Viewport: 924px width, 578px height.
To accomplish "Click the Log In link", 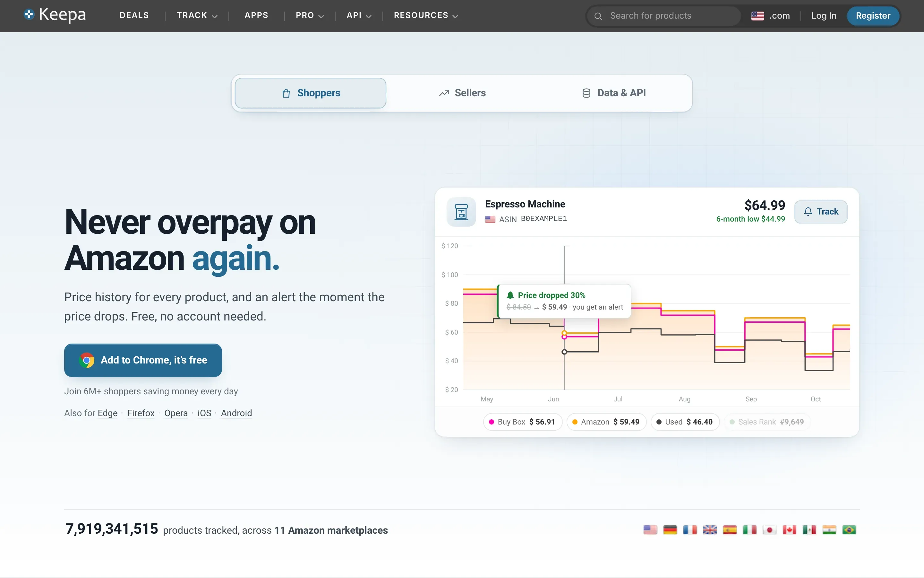I will tap(824, 16).
